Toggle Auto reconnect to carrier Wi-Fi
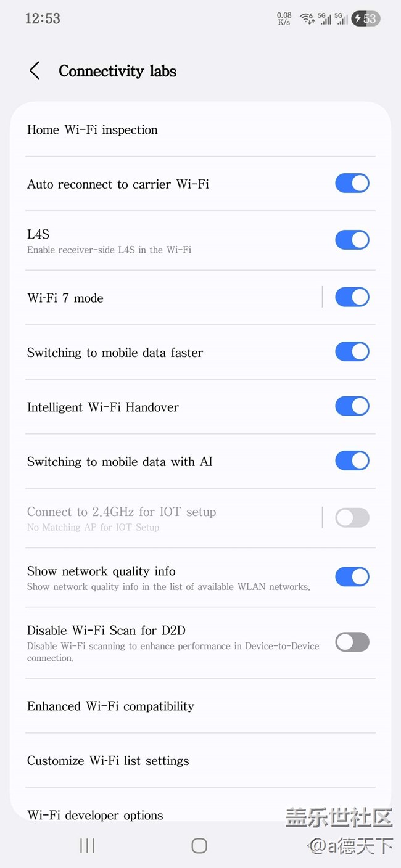This screenshot has width=401, height=868. (x=352, y=183)
